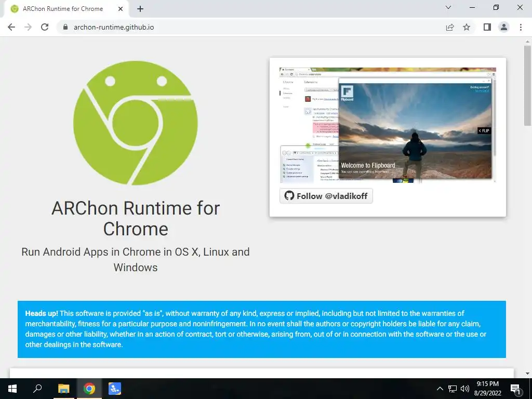Open Windows taskbar search

pos(37,389)
